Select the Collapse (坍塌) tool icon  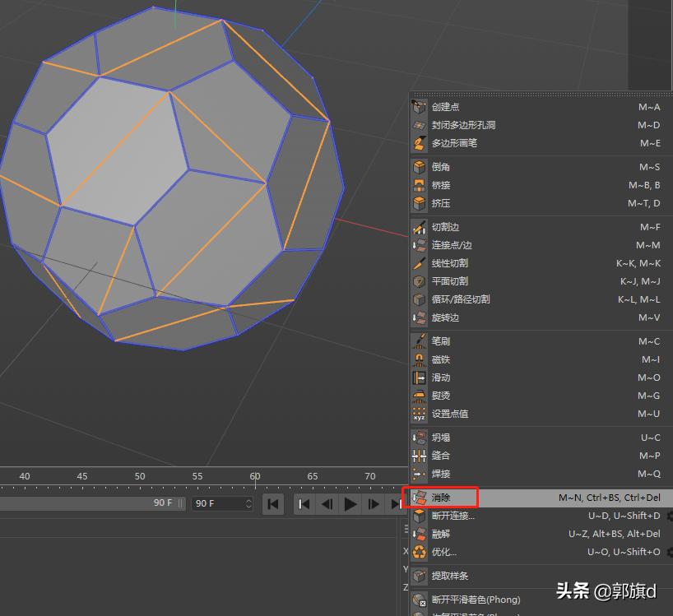click(x=420, y=437)
